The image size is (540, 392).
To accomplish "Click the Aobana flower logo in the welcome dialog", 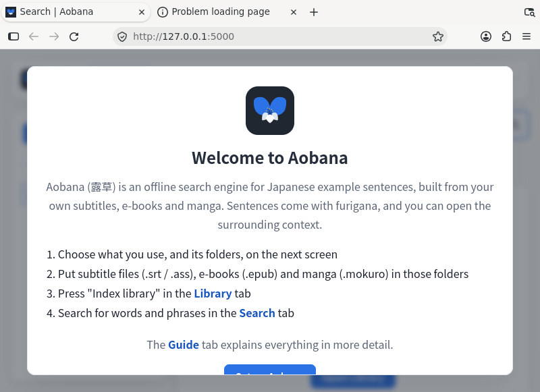I will click(x=270, y=111).
